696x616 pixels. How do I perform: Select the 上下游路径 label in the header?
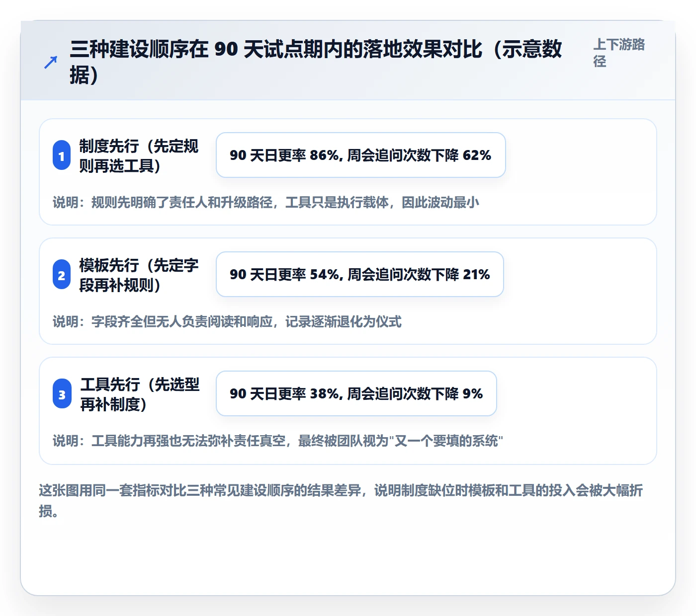pyautogui.click(x=619, y=53)
